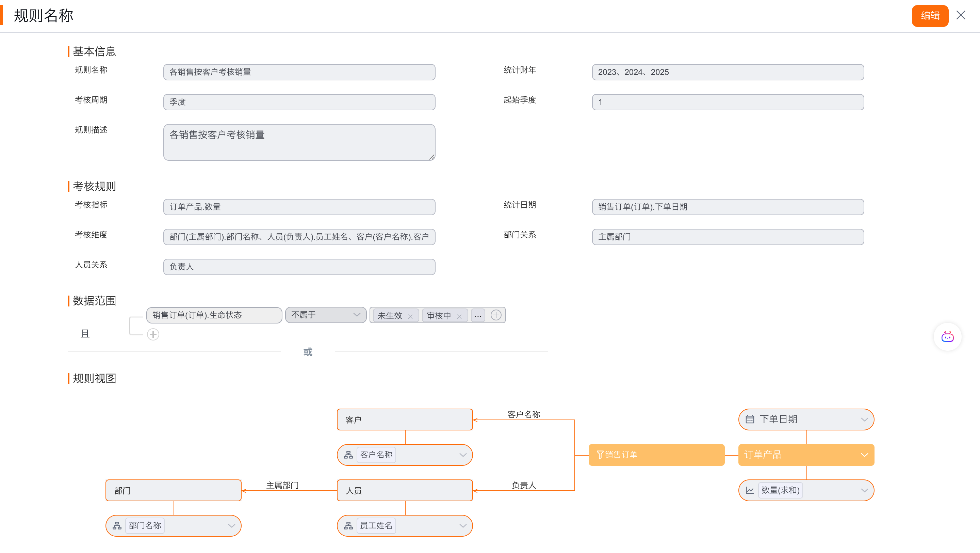This screenshot has width=980, height=553.
Task: Close the rule detail panel
Action: pyautogui.click(x=961, y=15)
